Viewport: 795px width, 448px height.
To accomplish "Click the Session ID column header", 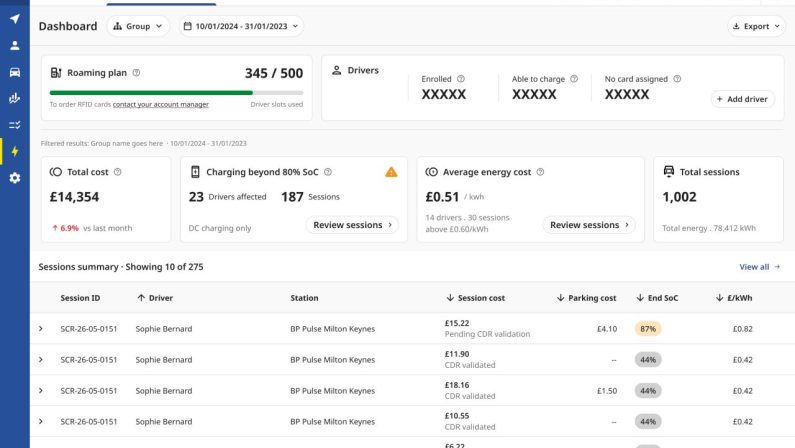I will (x=80, y=297).
